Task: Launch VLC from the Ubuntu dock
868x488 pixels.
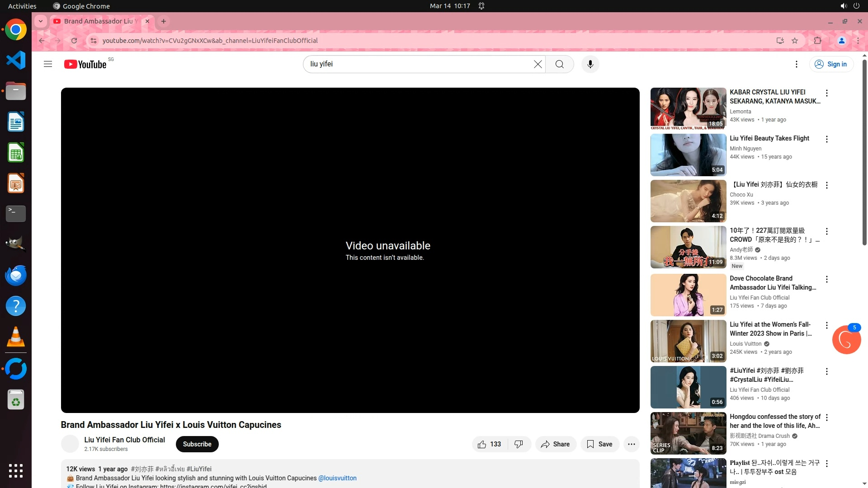Action: [x=16, y=337]
